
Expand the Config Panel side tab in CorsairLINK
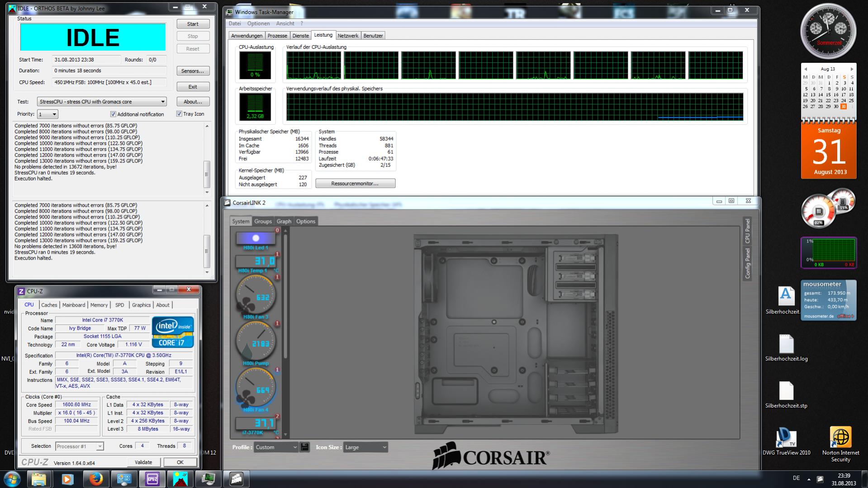[x=748, y=263]
